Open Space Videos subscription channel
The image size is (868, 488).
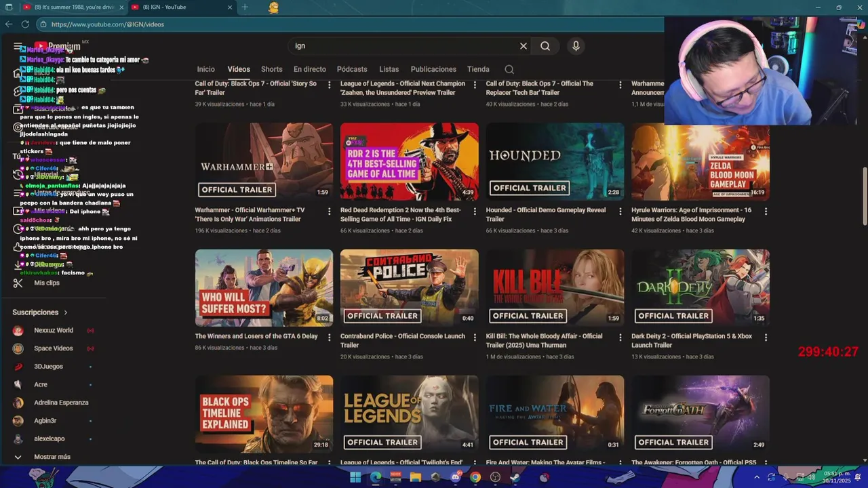coord(53,348)
